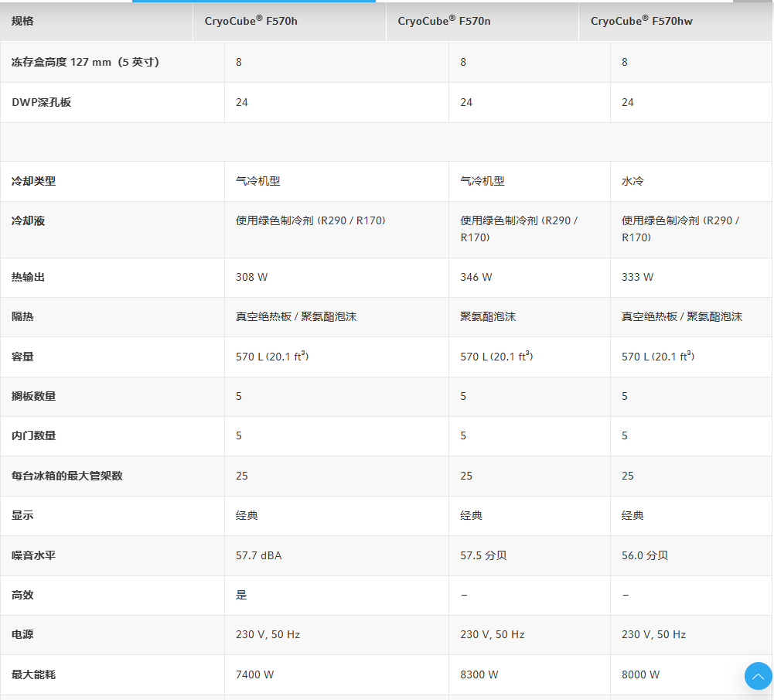Click the 噪音水平 row label
The height and width of the screenshot is (700, 774).
pos(33,555)
